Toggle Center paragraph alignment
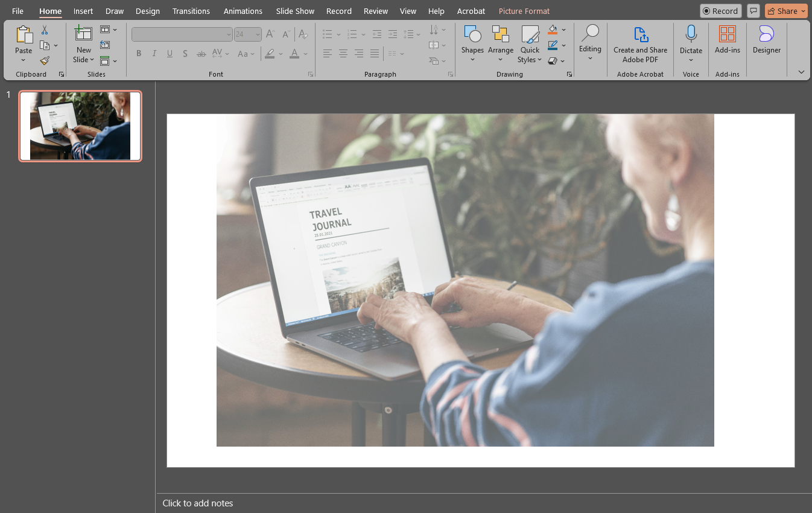Screen dimensions: 812x513 click(x=343, y=54)
